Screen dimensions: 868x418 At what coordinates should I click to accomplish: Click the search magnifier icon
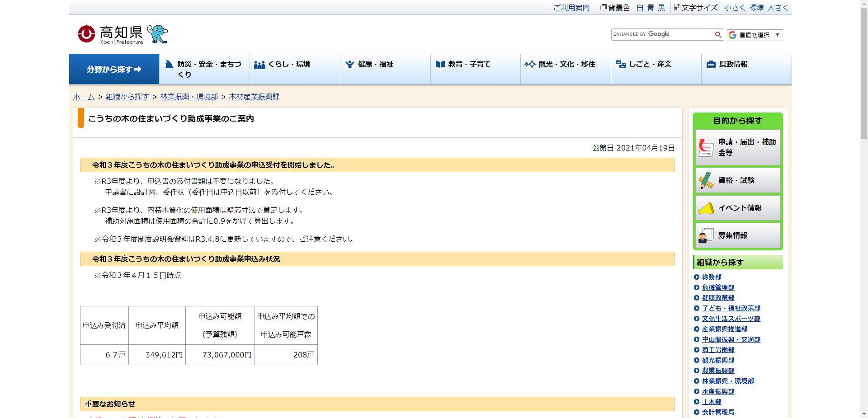[718, 34]
